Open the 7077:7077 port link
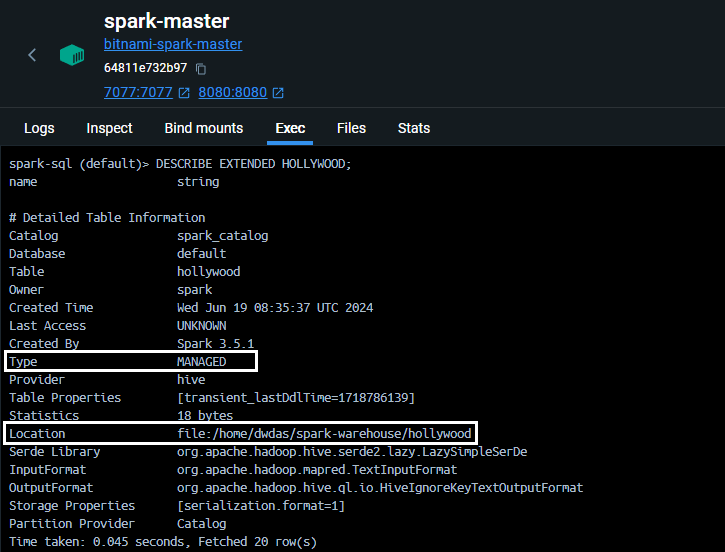The image size is (725, 552). (138, 93)
